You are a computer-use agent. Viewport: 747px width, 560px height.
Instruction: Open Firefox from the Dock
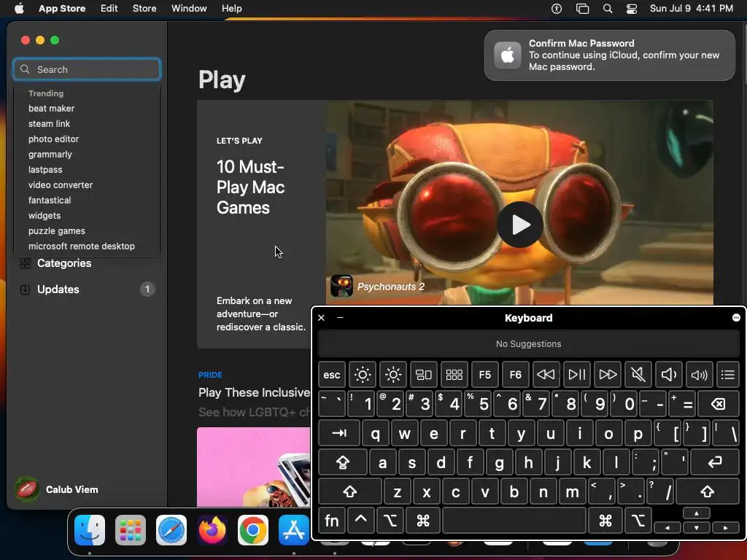(x=212, y=530)
